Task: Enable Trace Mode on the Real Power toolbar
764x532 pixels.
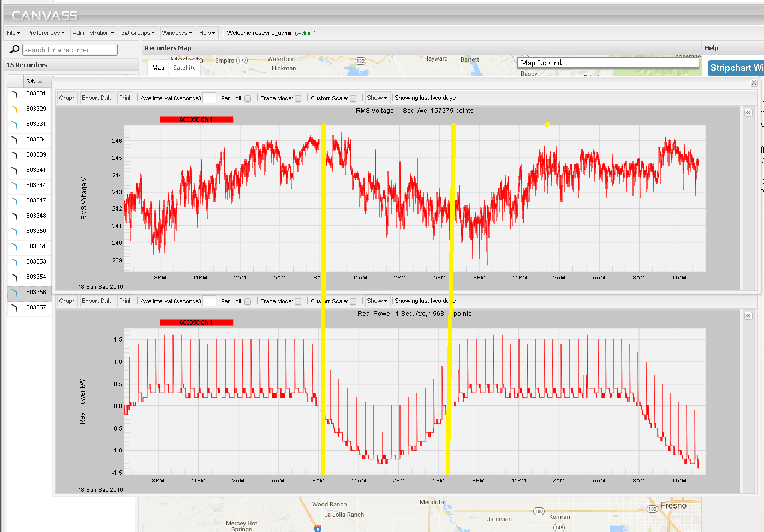Action: (x=298, y=301)
